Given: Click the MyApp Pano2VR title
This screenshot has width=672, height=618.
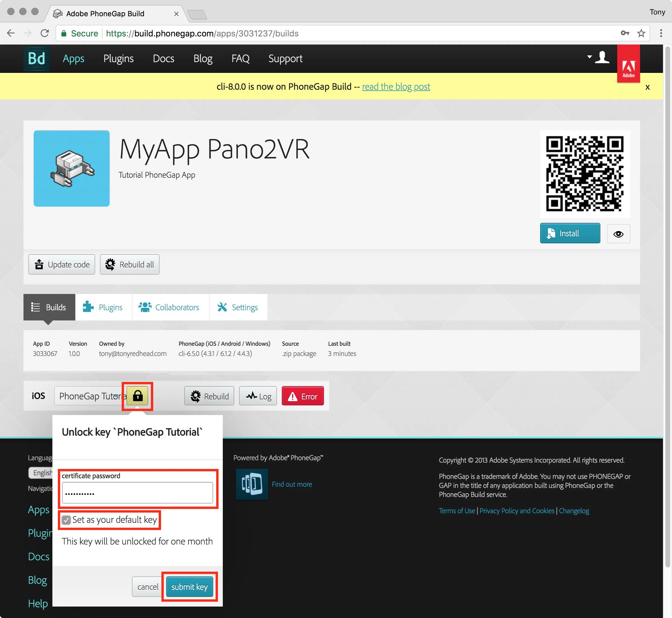Looking at the screenshot, I should (214, 149).
